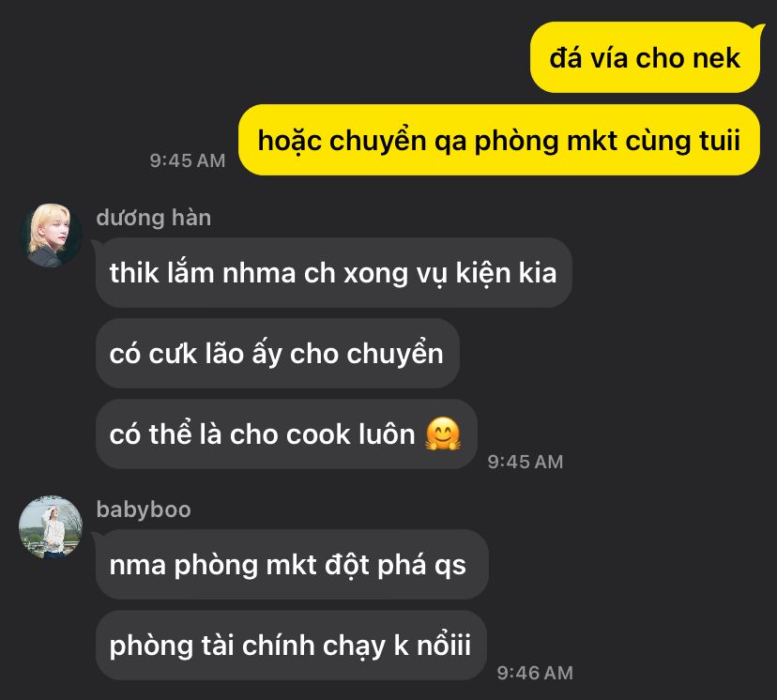
Task: Tap the 9:45 AM timestamp after cook message
Action: (526, 462)
